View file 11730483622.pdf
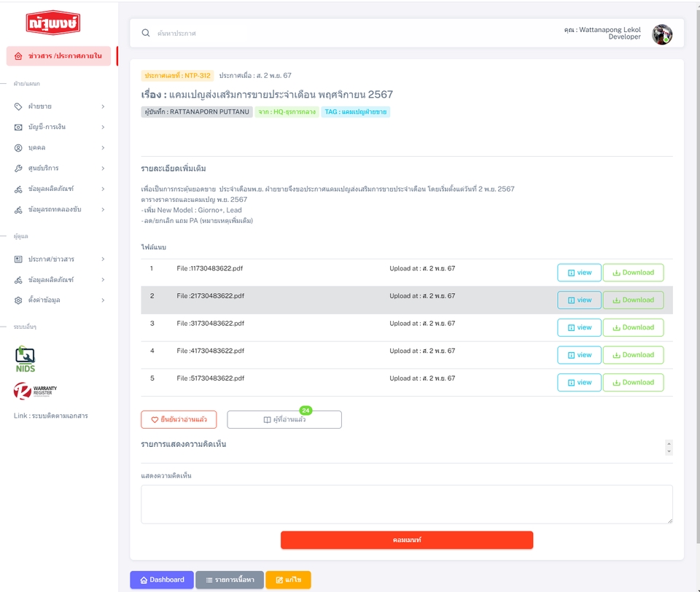The width and height of the screenshot is (700, 592). coord(579,273)
